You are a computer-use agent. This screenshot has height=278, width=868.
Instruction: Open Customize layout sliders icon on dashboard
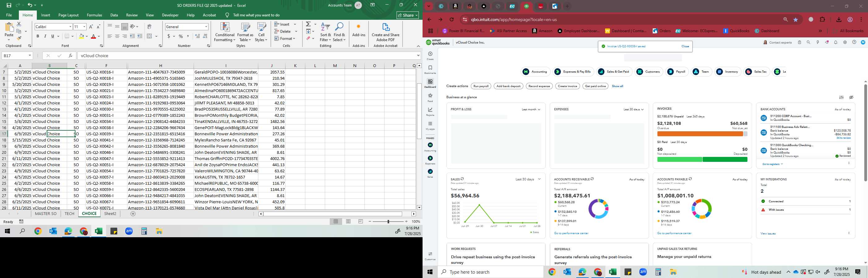[x=841, y=97]
